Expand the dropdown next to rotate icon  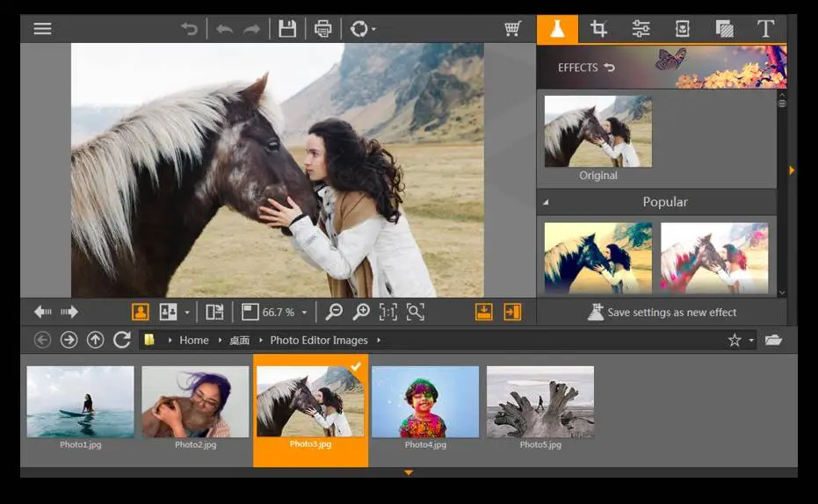click(373, 29)
